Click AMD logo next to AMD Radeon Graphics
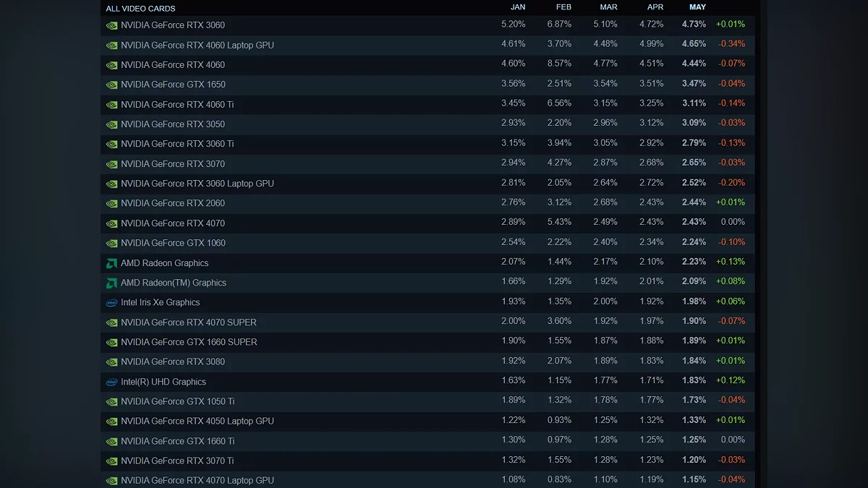The image size is (868, 488). point(111,263)
